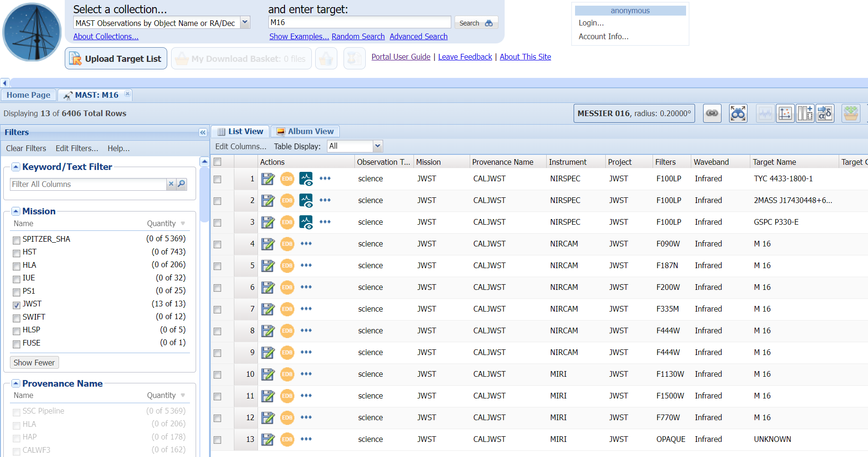The width and height of the screenshot is (868, 457).
Task: Click the save/edit disk icon in row 1
Action: coord(268,179)
